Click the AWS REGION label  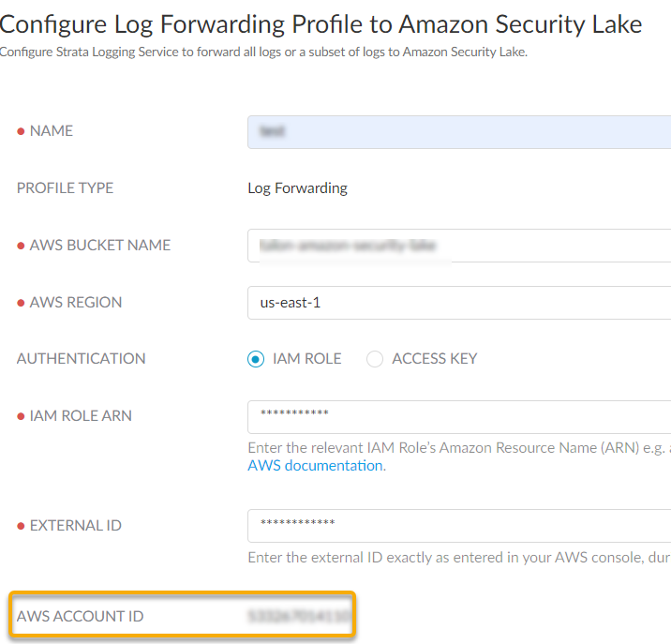coord(76,303)
